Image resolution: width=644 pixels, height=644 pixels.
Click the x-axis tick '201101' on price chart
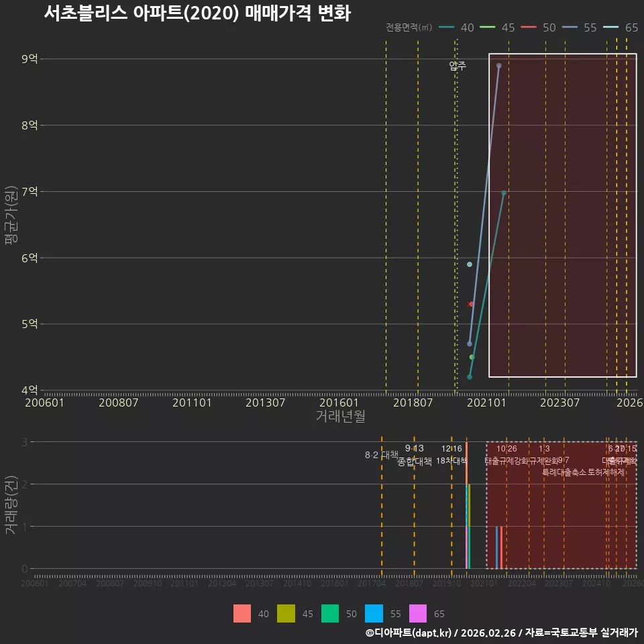coord(192,402)
